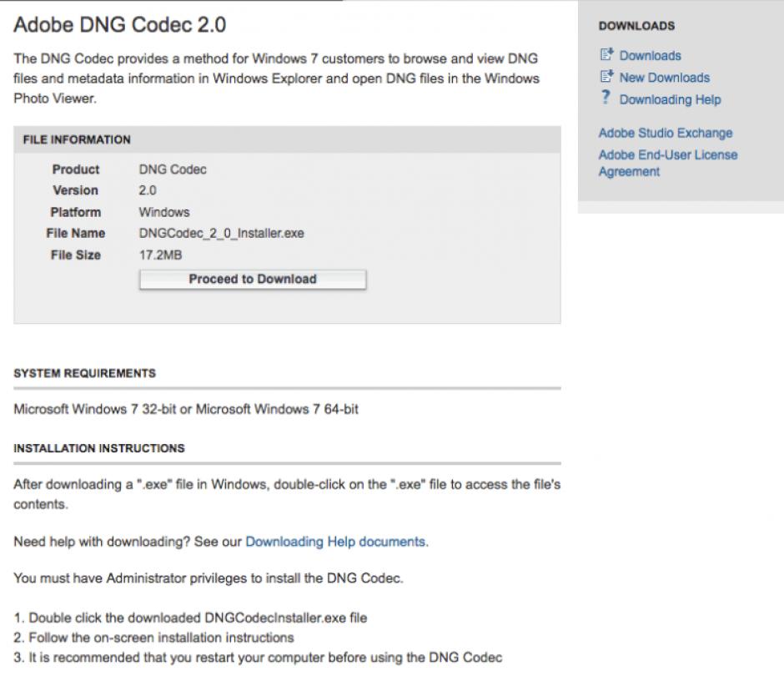Click step 2 Follow the on-screen instructions
This screenshot has height=686, width=784.
pos(153,638)
